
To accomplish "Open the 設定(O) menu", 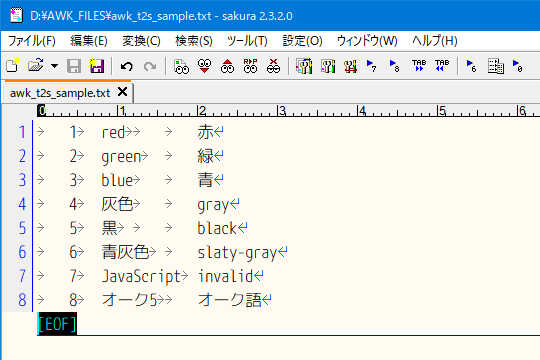I will pyautogui.click(x=302, y=41).
